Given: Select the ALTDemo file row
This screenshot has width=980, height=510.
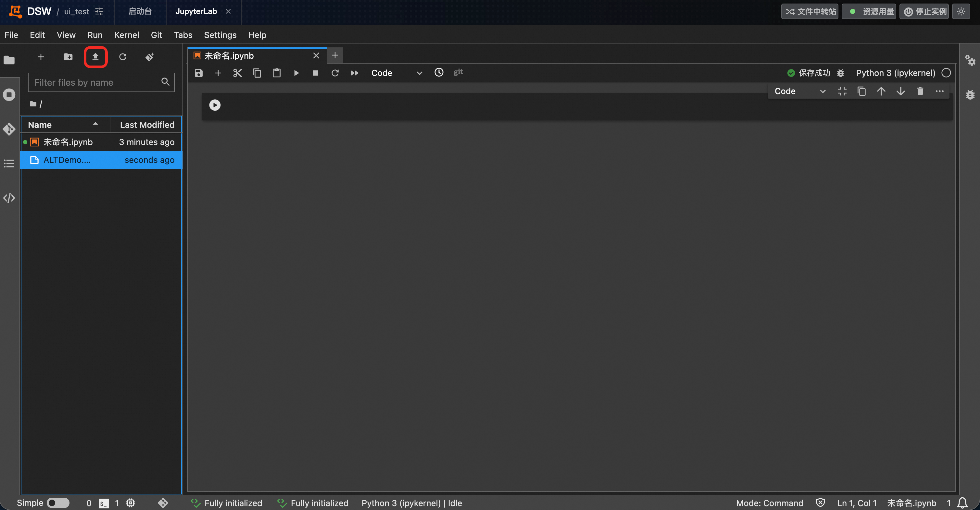Looking at the screenshot, I should (x=101, y=160).
